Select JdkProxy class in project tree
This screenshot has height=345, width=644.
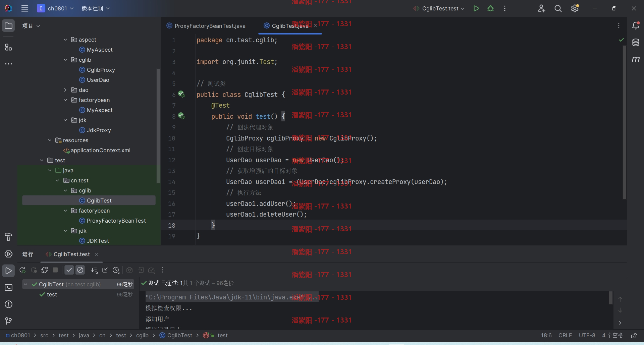(95, 130)
